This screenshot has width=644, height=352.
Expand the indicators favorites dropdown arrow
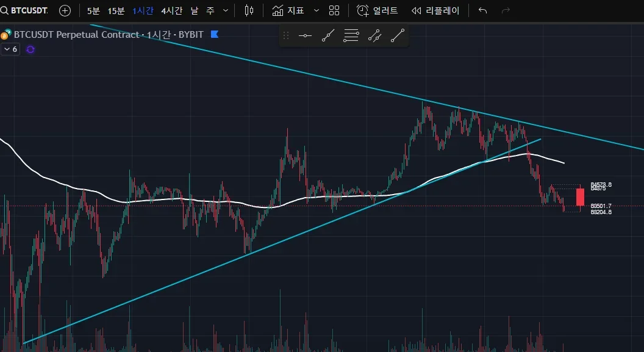coord(317,11)
